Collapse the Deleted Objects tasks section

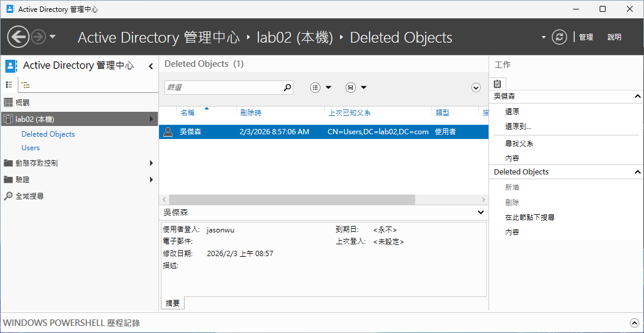click(x=637, y=172)
